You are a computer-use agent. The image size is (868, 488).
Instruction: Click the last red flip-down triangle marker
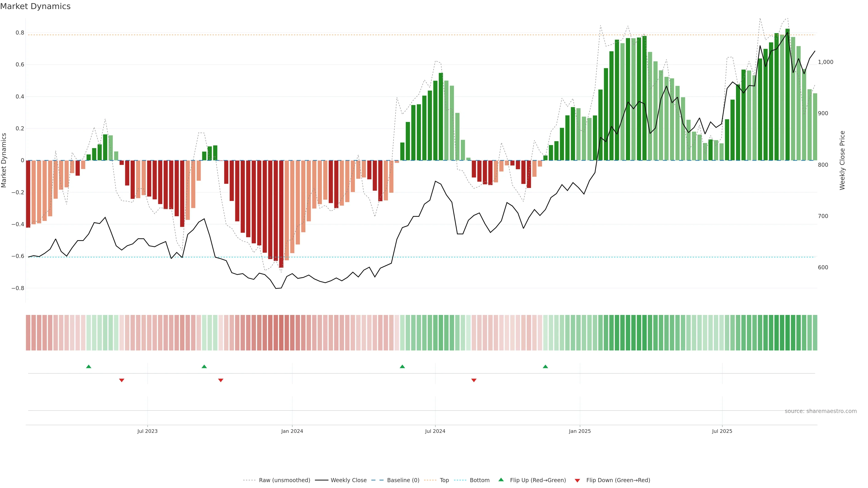tap(474, 380)
